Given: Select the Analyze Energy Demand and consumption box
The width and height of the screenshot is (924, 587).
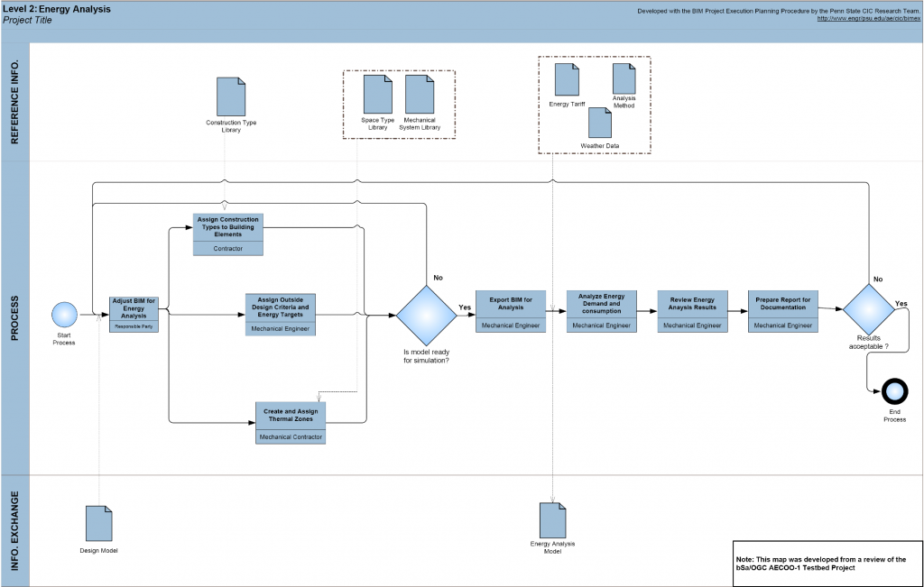Looking at the screenshot, I should click(x=602, y=311).
